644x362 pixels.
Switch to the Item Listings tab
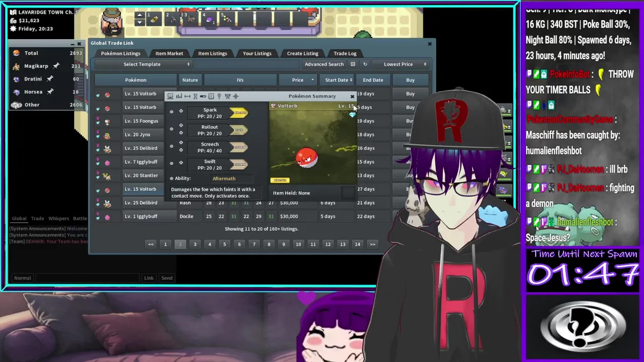(212, 53)
